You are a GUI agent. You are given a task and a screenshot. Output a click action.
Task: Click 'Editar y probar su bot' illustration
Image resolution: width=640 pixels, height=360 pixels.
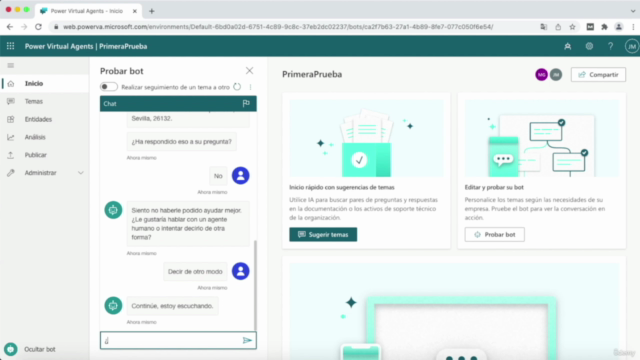[542, 138]
